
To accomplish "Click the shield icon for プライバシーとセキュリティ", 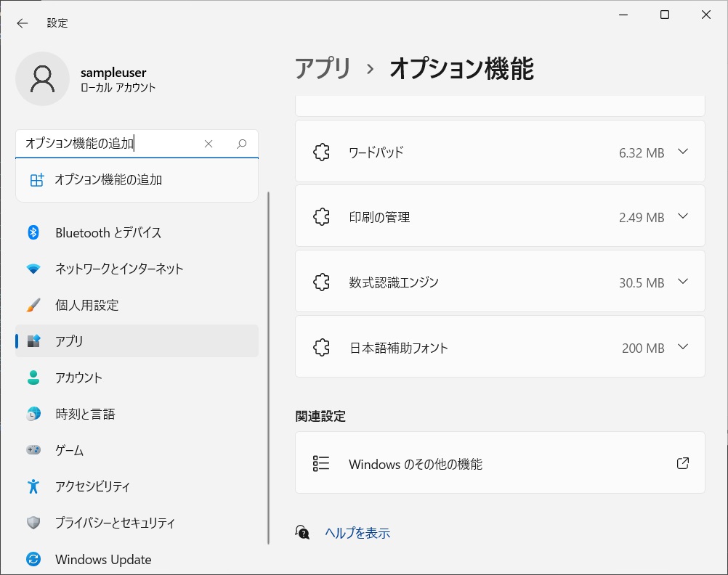I will coord(33,523).
